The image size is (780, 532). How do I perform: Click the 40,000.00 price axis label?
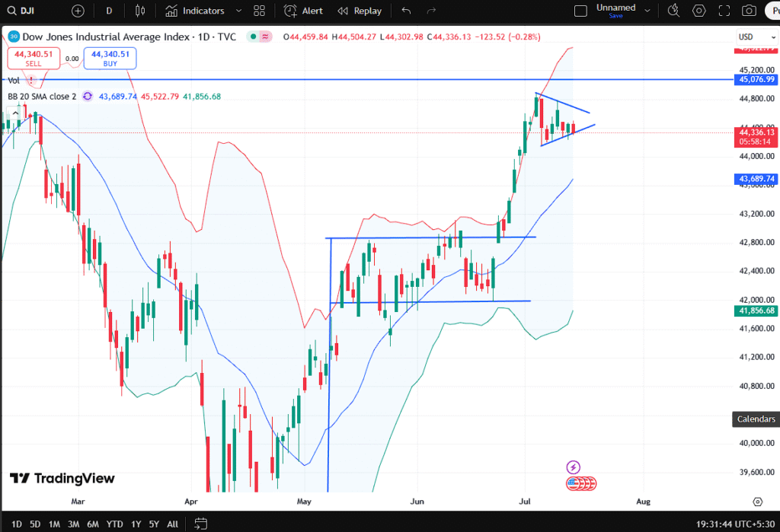[x=756, y=443]
